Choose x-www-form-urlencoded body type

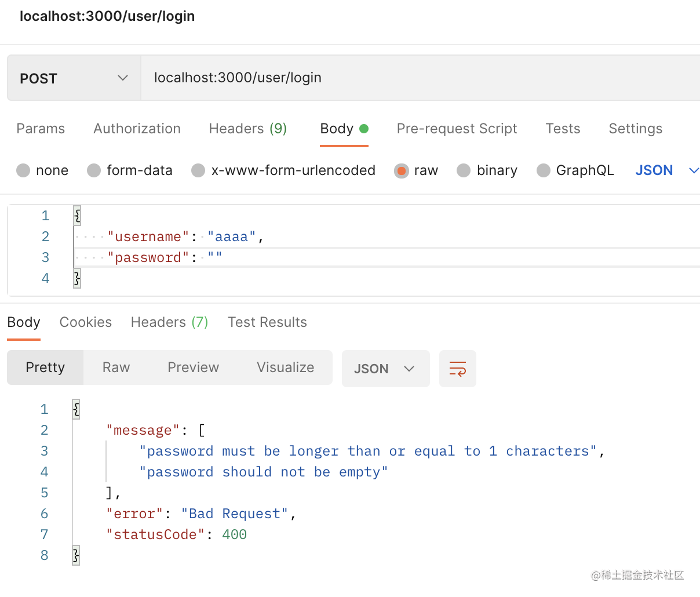(x=198, y=170)
